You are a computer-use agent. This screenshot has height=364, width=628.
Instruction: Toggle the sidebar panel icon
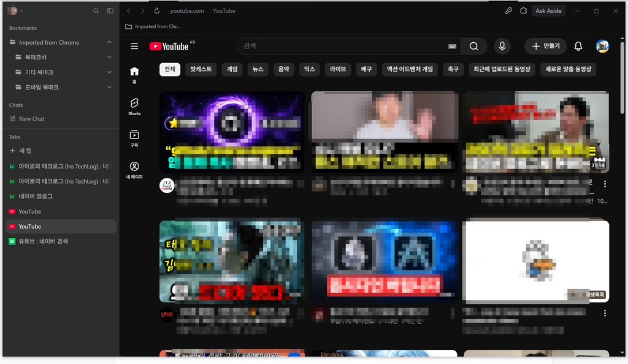point(110,11)
